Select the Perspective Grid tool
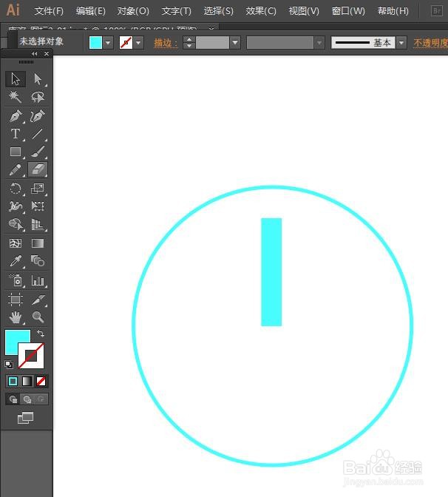Image resolution: width=448 pixels, height=497 pixels. (x=38, y=224)
